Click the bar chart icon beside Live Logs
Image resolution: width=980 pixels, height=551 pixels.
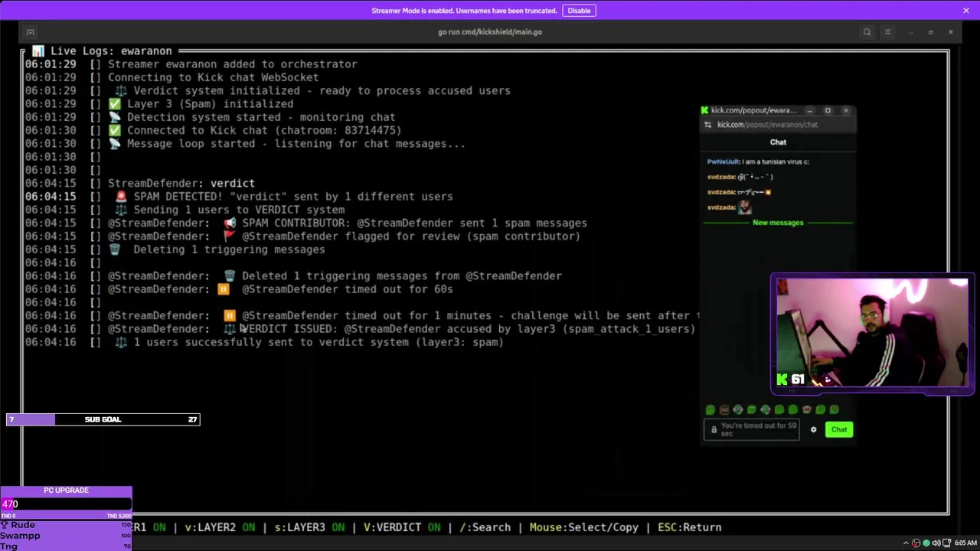38,51
